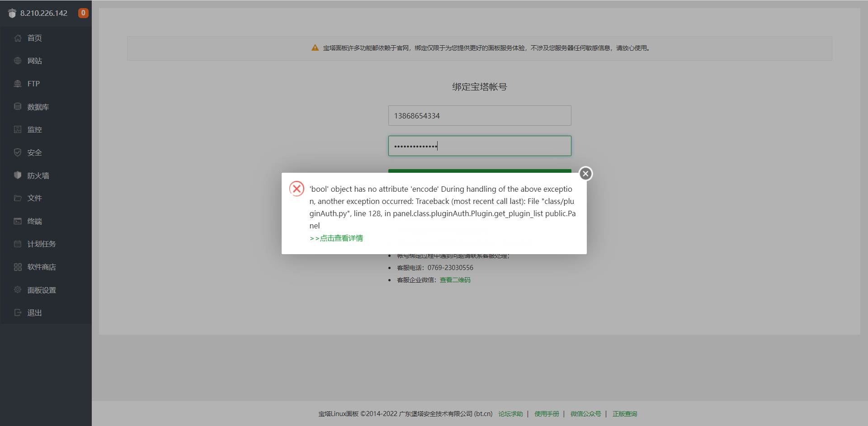868x426 pixels.
Task: Close the error dialog
Action: pyautogui.click(x=585, y=173)
